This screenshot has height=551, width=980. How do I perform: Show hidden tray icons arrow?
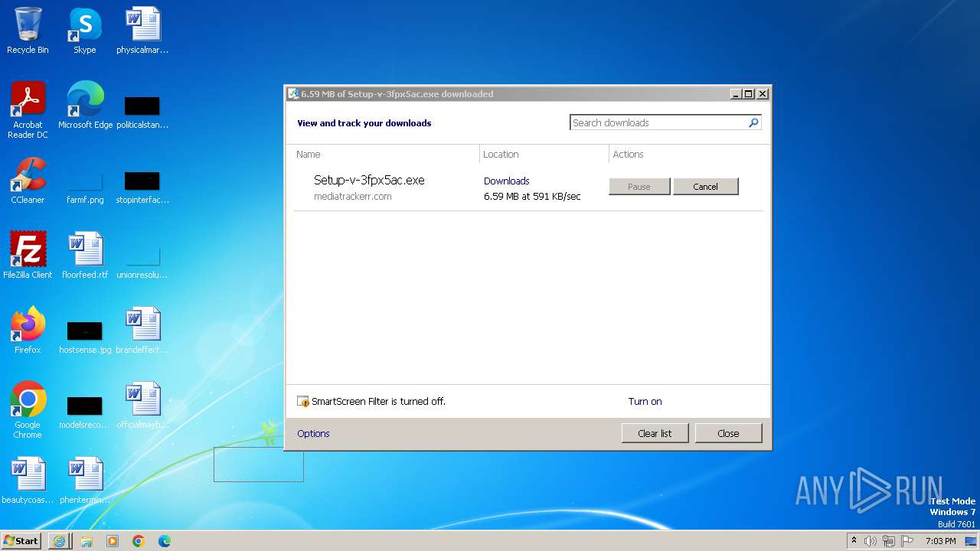pyautogui.click(x=854, y=540)
